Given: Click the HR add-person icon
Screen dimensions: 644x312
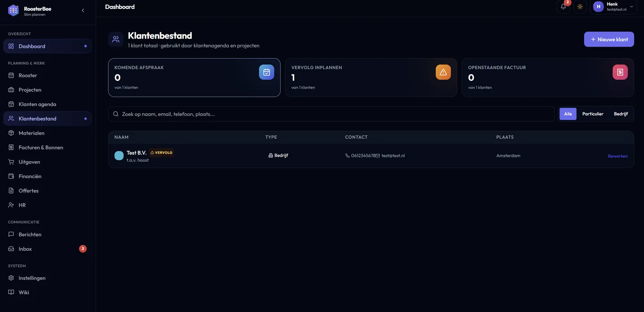Looking at the screenshot, I should pos(11,205).
